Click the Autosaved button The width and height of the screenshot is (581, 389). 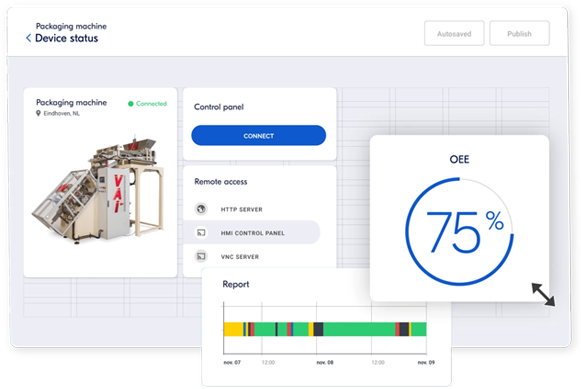click(x=454, y=33)
